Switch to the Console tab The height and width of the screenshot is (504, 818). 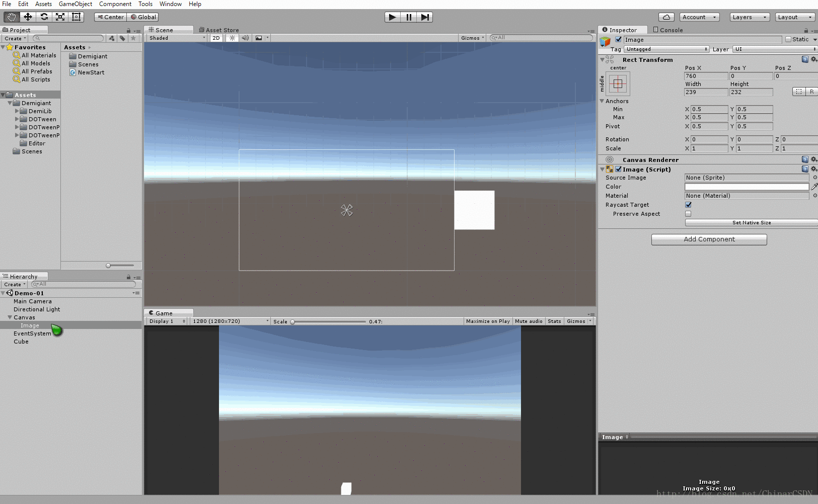click(x=668, y=30)
